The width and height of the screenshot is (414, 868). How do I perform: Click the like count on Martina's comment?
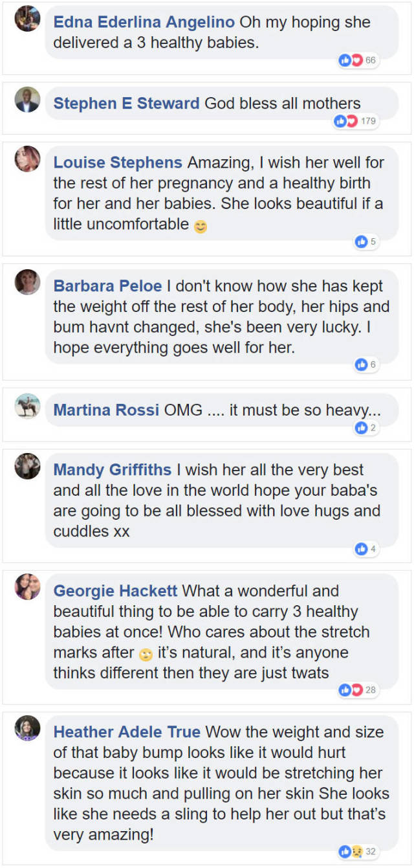click(365, 428)
